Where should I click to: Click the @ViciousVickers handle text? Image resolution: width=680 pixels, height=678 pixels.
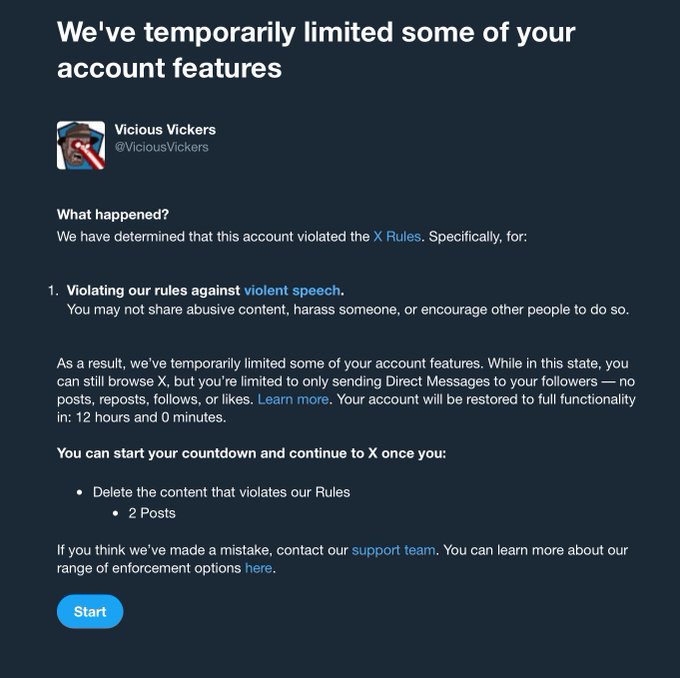pos(161,147)
